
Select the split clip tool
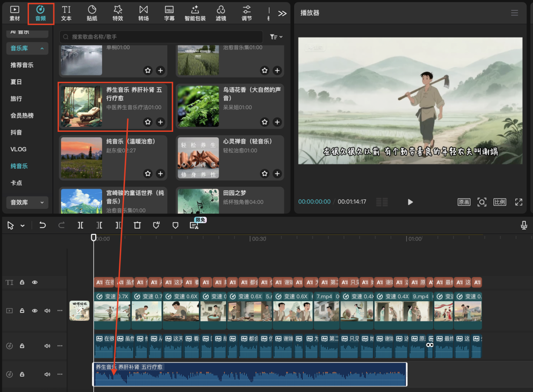(80, 225)
